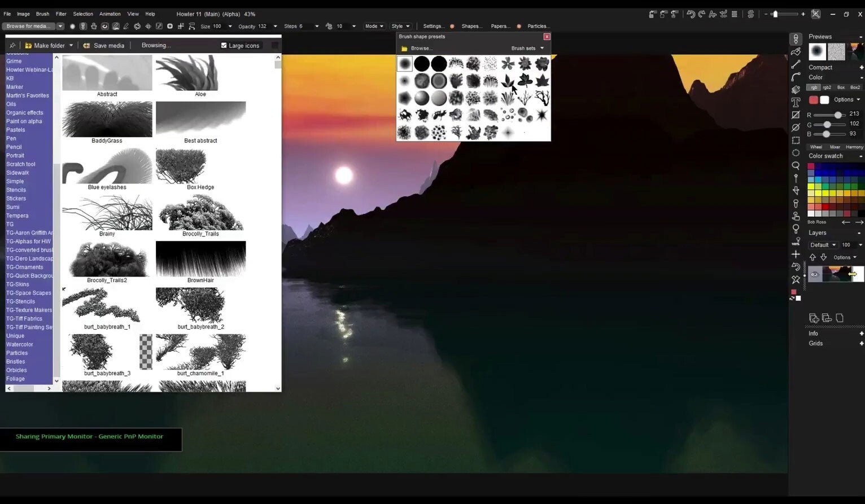Move layer up with the arrow icon
The height and width of the screenshot is (504, 865).
[812, 257]
